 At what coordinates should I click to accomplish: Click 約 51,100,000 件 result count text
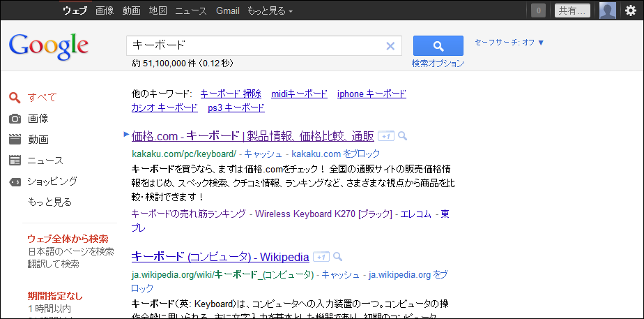click(x=165, y=64)
